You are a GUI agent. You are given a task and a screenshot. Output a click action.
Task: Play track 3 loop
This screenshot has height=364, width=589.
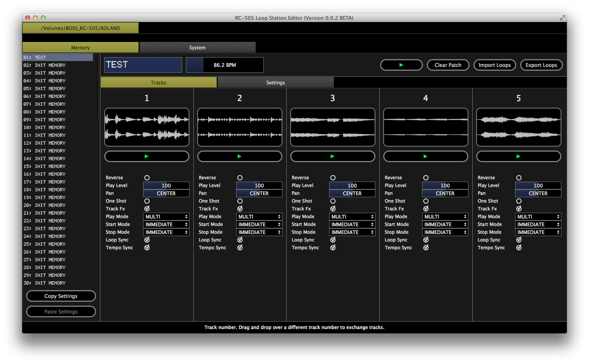[x=333, y=156]
